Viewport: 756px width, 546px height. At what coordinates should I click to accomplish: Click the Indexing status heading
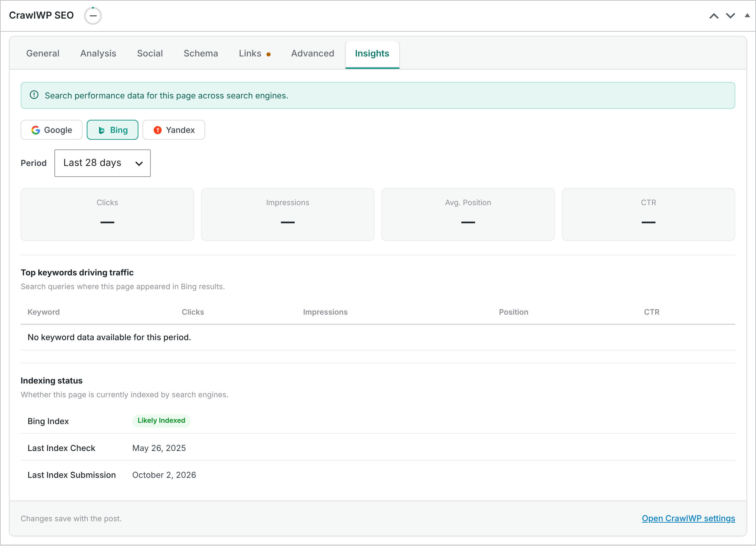coord(52,381)
